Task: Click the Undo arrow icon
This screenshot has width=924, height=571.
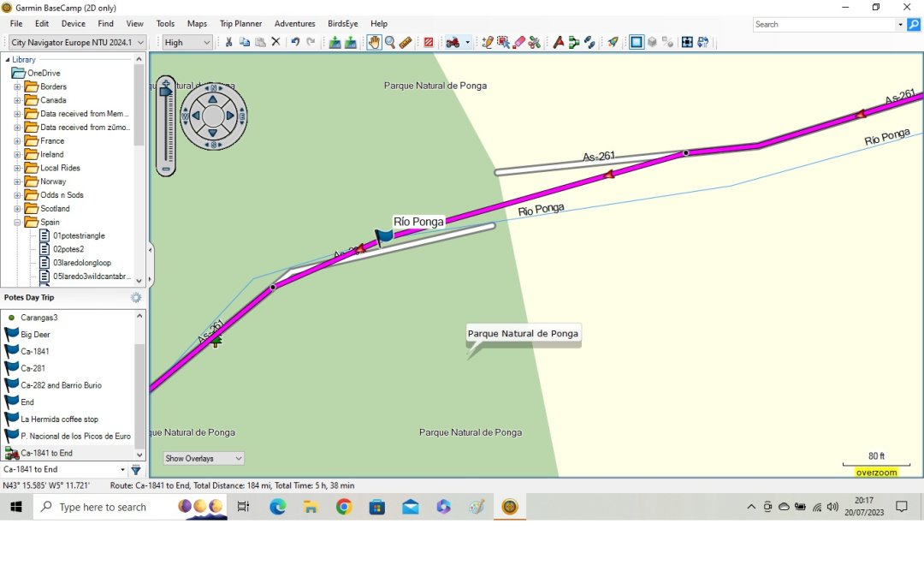Action: 295,42
